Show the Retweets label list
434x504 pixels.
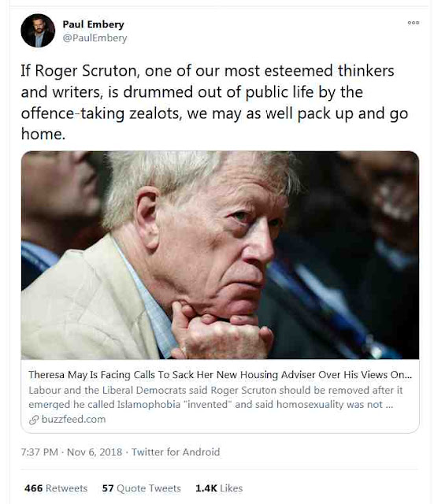[66, 488]
